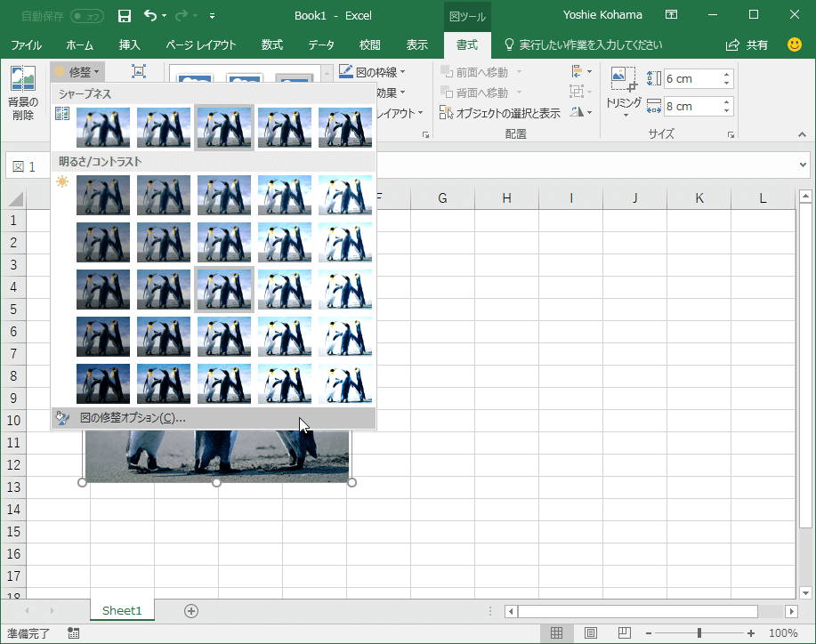
Task: Click the Save icon in the title bar
Action: tap(125, 16)
